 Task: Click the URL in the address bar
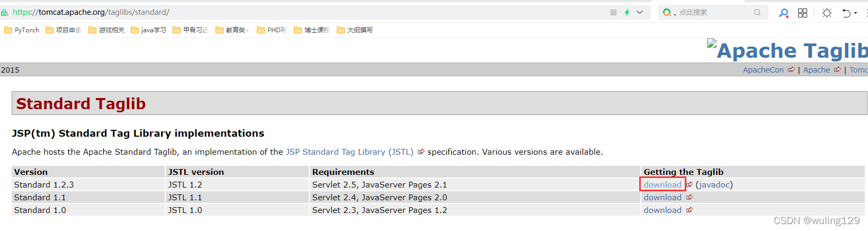[91, 12]
